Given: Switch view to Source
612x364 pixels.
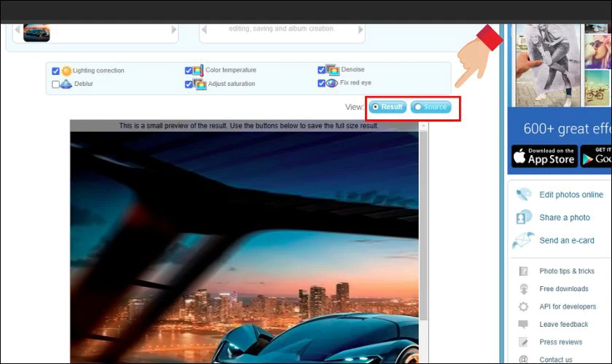Looking at the screenshot, I should point(418,107).
